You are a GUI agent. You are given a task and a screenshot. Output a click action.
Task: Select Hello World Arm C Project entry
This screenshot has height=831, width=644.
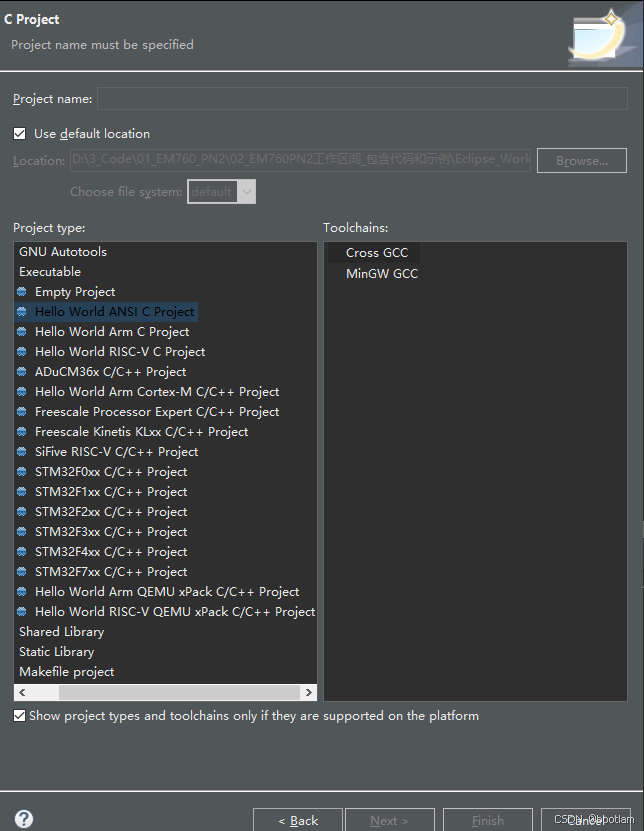(112, 332)
